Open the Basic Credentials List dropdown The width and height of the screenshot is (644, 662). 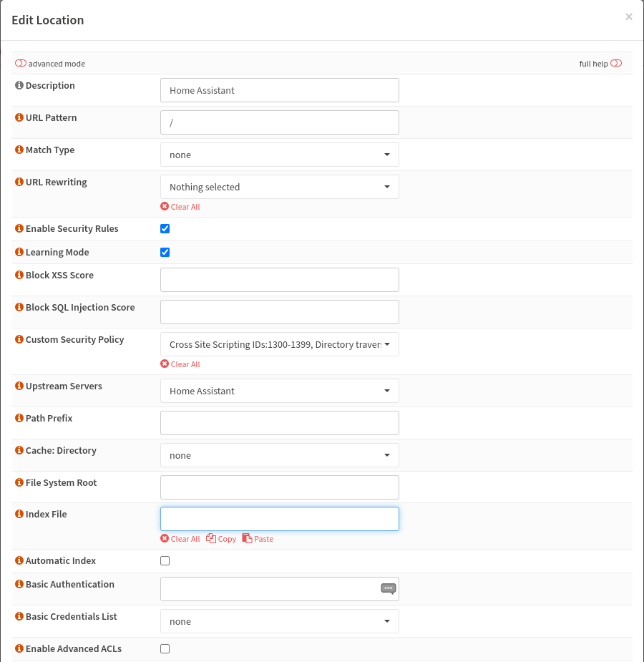tap(279, 621)
